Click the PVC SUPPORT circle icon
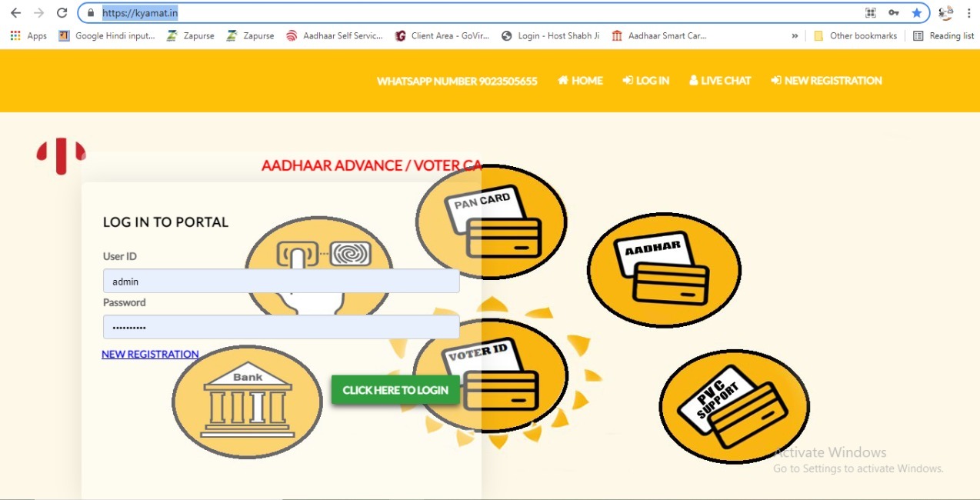 (734, 406)
